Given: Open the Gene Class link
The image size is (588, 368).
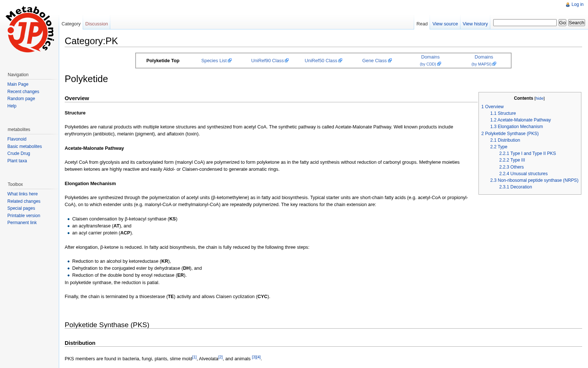Looking at the screenshot, I should tap(374, 61).
